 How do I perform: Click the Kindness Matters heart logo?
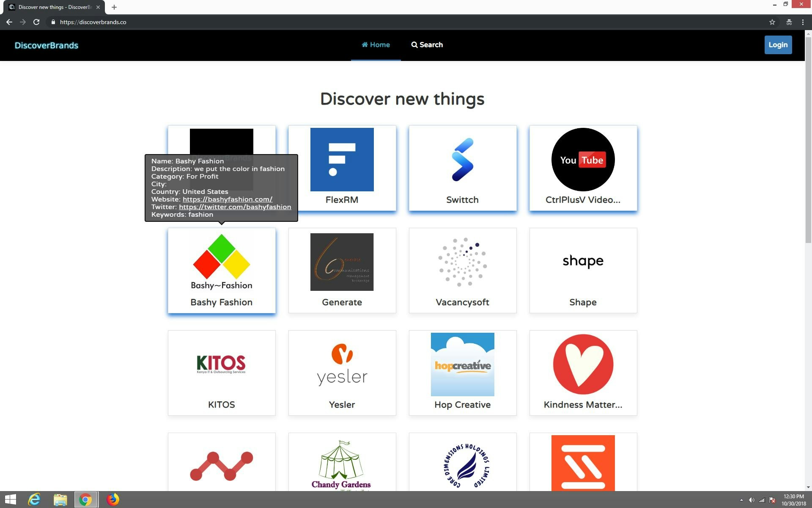[583, 364]
